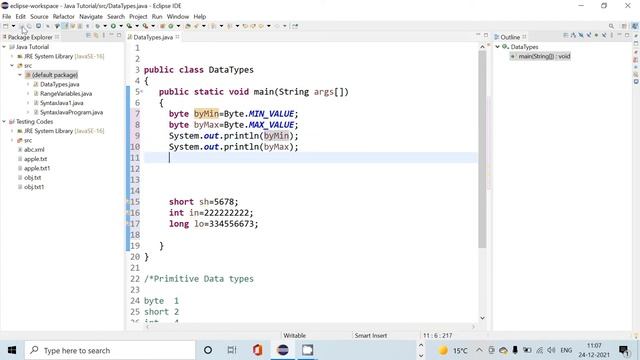Collapse the (default package) node
Screen dimensions: 640x360
[x=20, y=75]
